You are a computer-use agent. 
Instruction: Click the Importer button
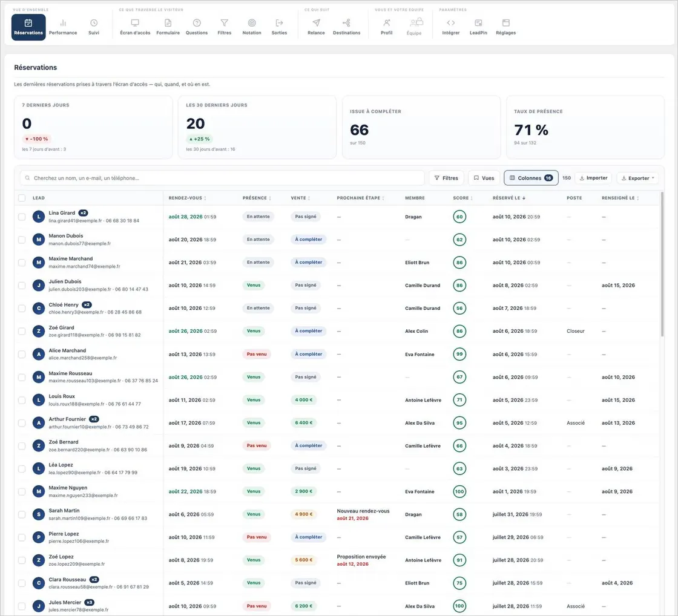[593, 178]
